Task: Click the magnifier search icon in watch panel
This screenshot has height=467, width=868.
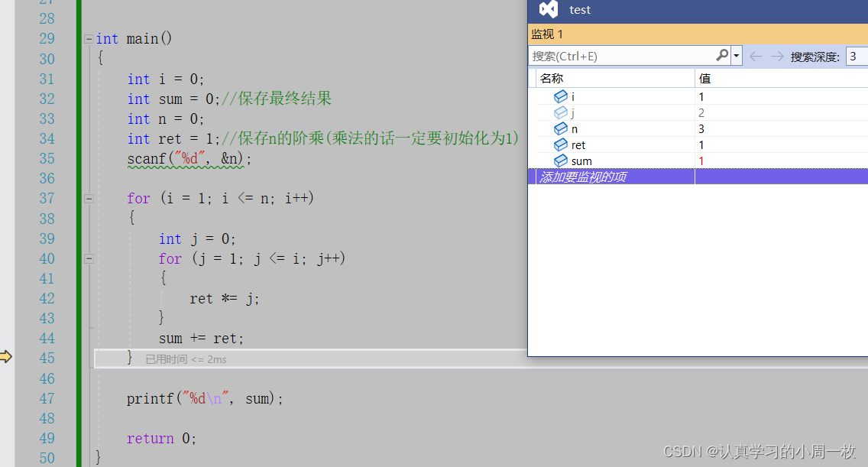Action: tap(722, 56)
